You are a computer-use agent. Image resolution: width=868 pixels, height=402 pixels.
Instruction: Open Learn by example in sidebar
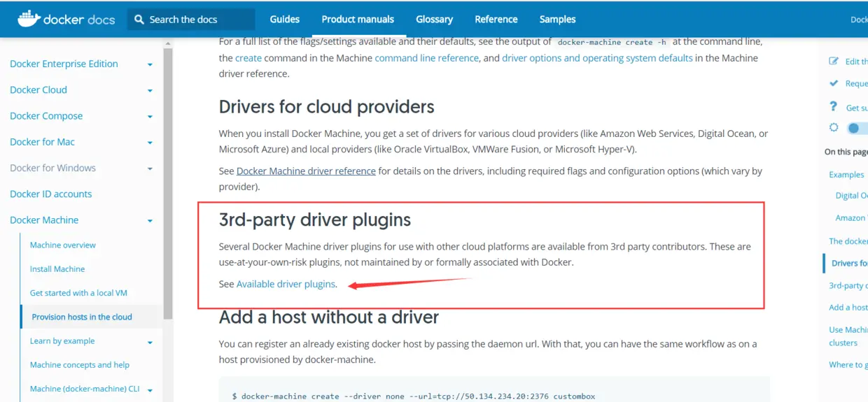tap(62, 341)
